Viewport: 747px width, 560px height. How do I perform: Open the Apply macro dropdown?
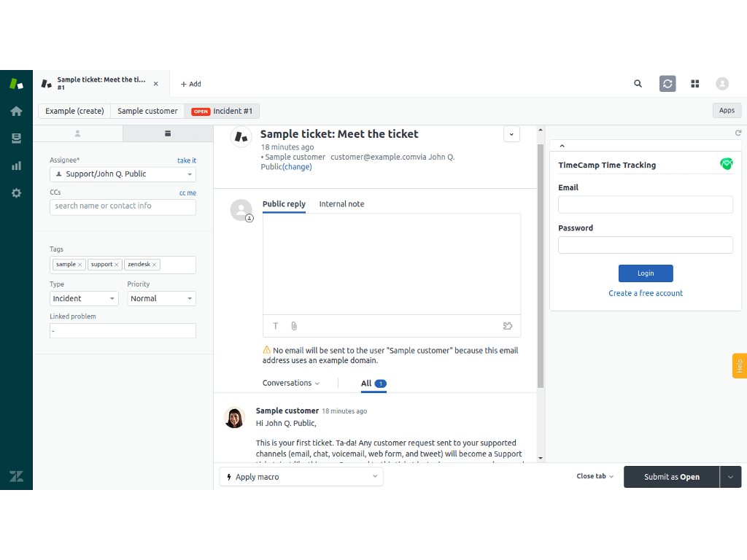coord(301,477)
